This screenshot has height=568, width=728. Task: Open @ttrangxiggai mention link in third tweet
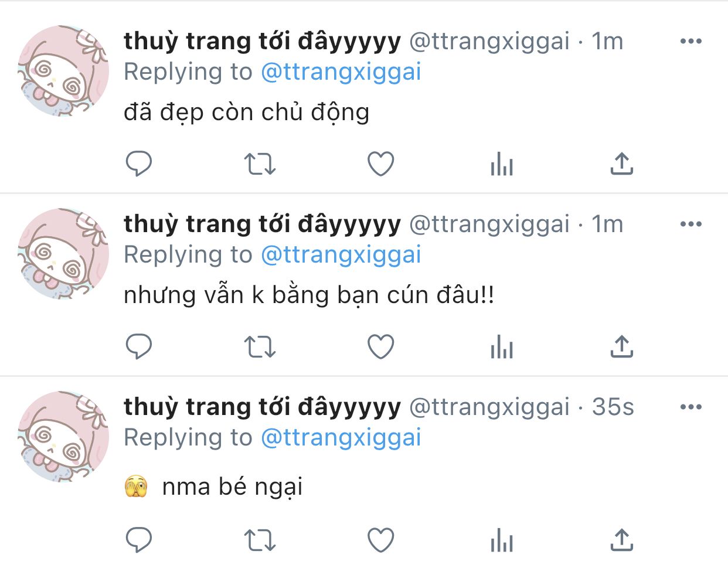point(341,438)
